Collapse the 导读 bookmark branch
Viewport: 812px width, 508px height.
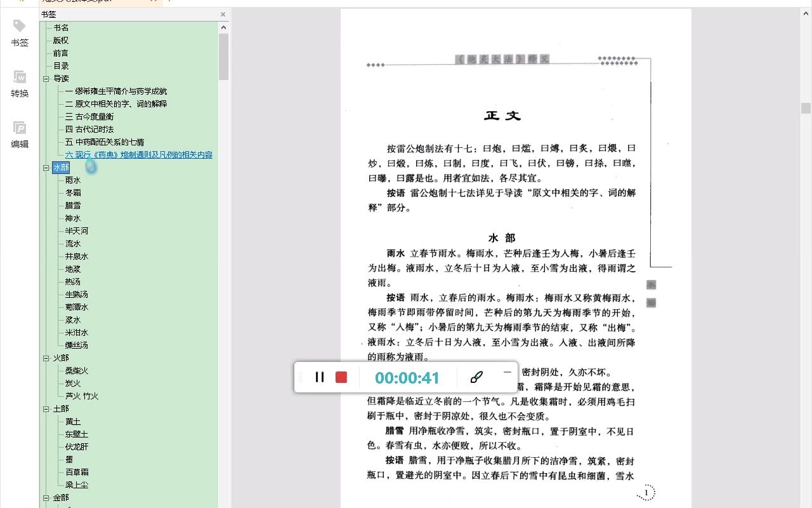(46, 79)
